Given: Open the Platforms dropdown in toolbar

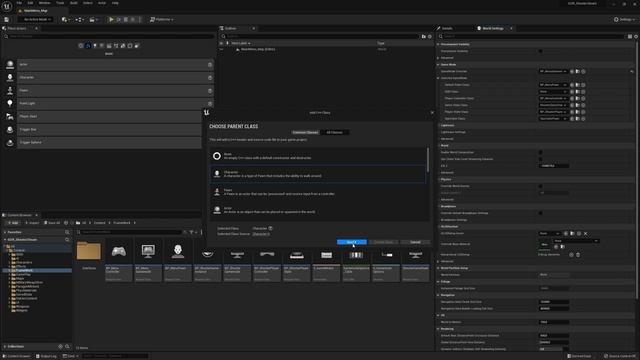Looking at the screenshot, I should pos(162,20).
